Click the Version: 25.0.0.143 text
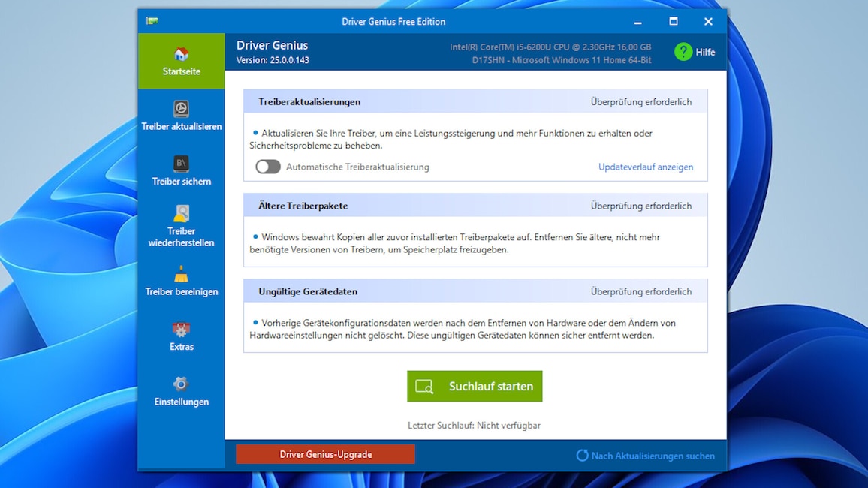Image resolution: width=868 pixels, height=488 pixels. pyautogui.click(x=273, y=60)
